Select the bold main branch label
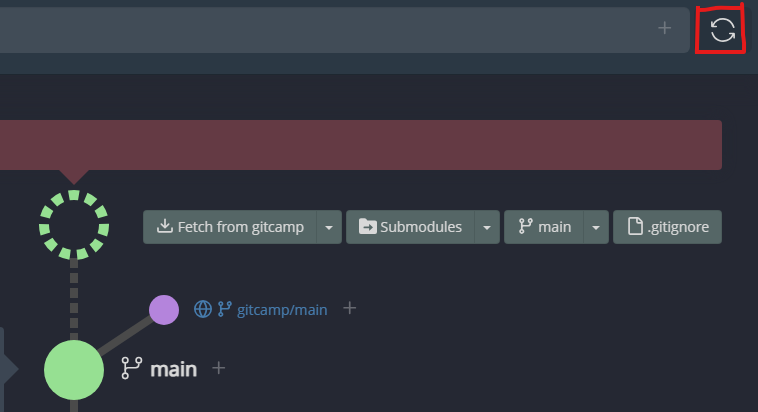 tap(173, 369)
